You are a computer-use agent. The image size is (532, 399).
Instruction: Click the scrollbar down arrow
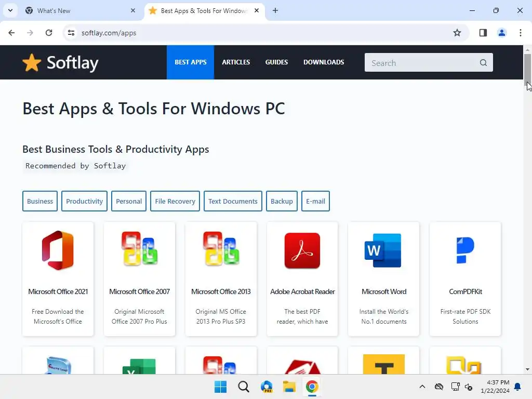click(x=528, y=369)
